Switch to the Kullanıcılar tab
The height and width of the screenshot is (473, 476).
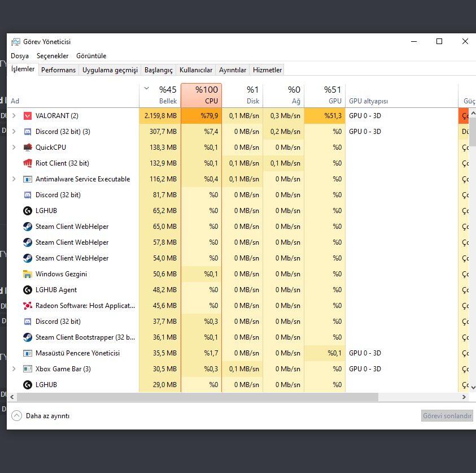[196, 70]
